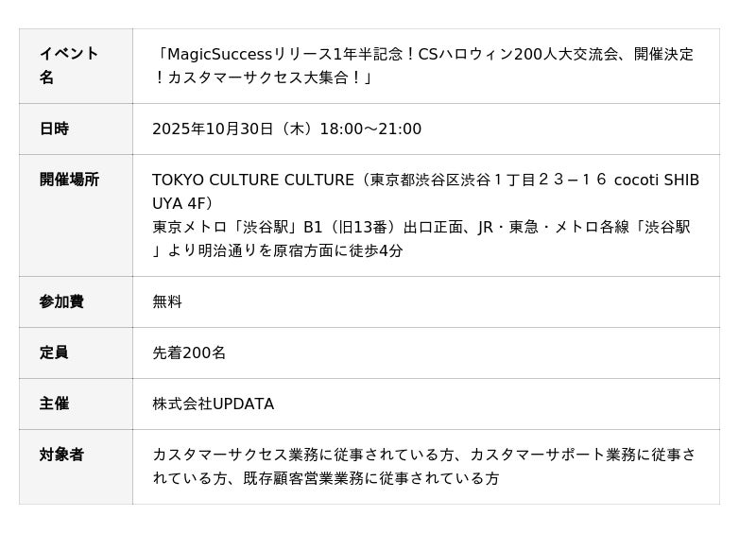Click the 主催 label cell
Viewport: 756px width, 533px height.
click(76, 404)
